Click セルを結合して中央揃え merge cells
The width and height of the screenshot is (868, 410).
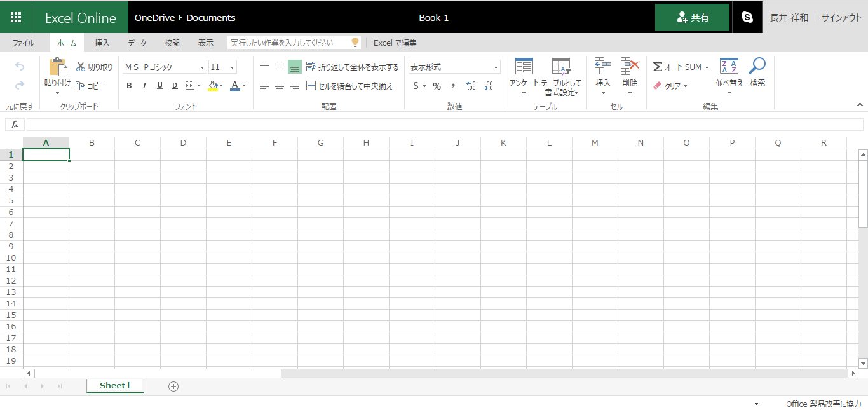(349, 86)
